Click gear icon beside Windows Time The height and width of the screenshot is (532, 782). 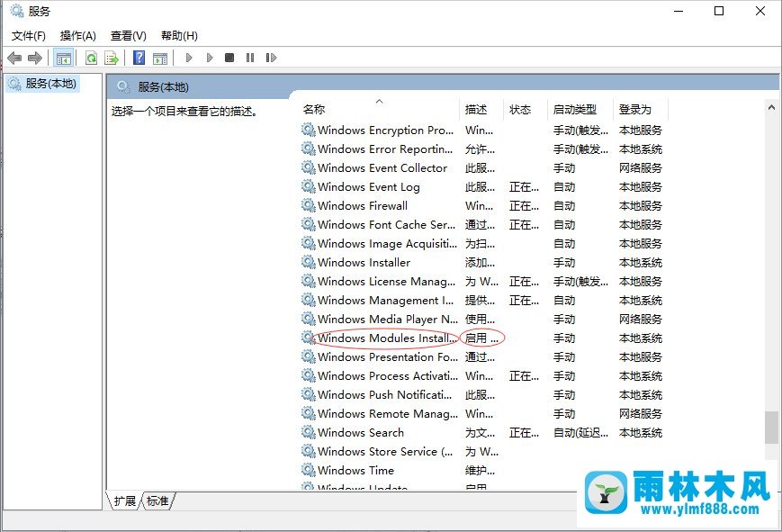(309, 470)
